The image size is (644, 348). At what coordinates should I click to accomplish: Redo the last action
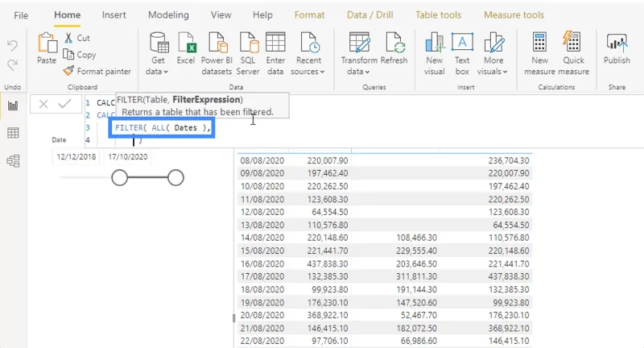point(12,65)
